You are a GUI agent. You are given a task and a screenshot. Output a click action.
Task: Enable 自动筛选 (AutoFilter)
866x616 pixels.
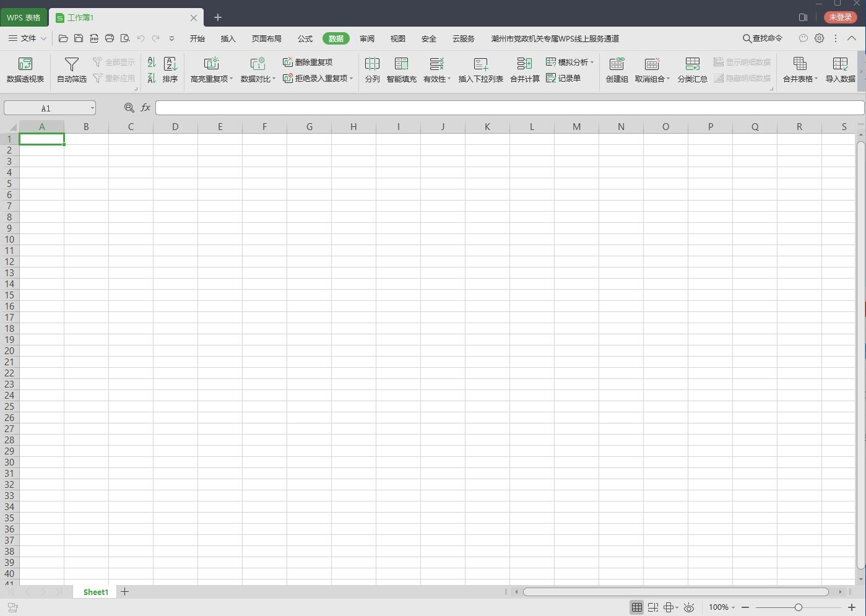pyautogui.click(x=71, y=69)
